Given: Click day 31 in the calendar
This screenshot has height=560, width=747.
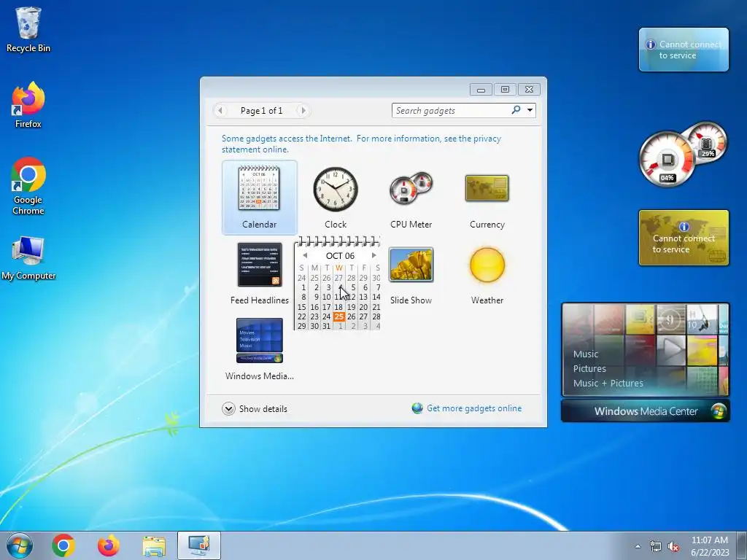Looking at the screenshot, I should pos(326,326).
